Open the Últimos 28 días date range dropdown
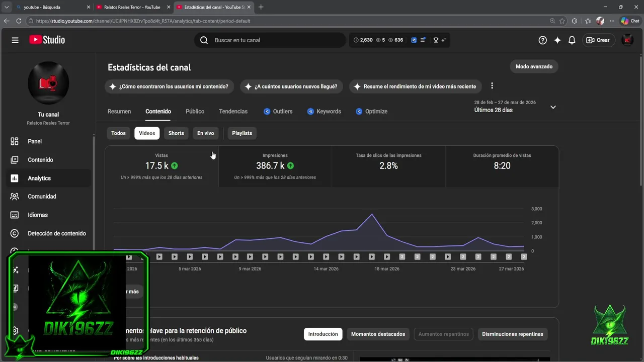Image resolution: width=644 pixels, height=362 pixels. [x=515, y=107]
